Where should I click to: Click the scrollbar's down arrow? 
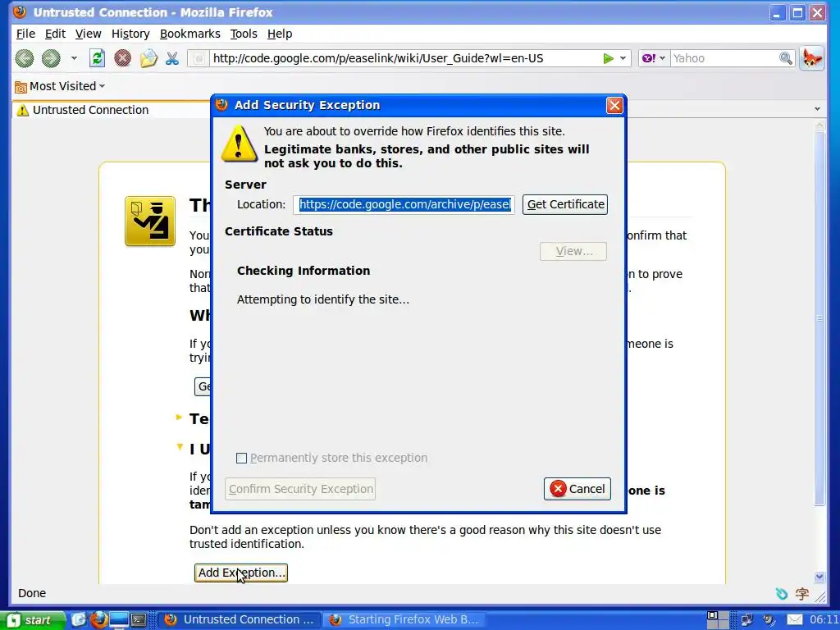coord(819,577)
